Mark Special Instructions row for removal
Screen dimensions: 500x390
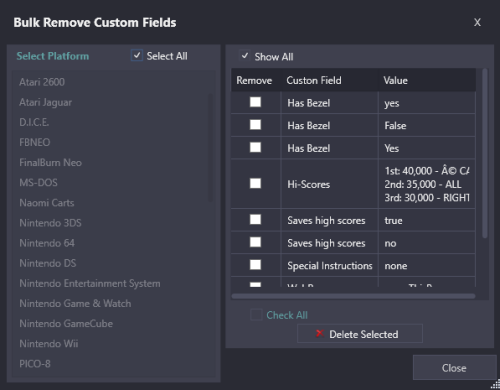255,265
